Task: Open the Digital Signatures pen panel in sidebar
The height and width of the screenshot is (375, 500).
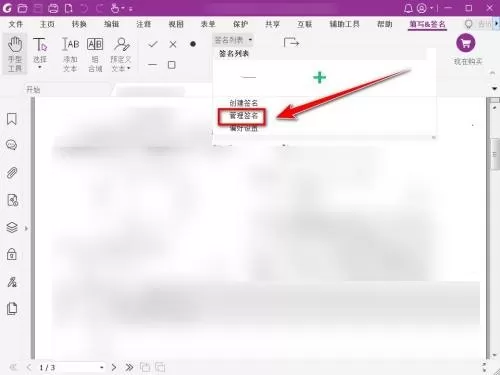Action: click(x=12, y=282)
